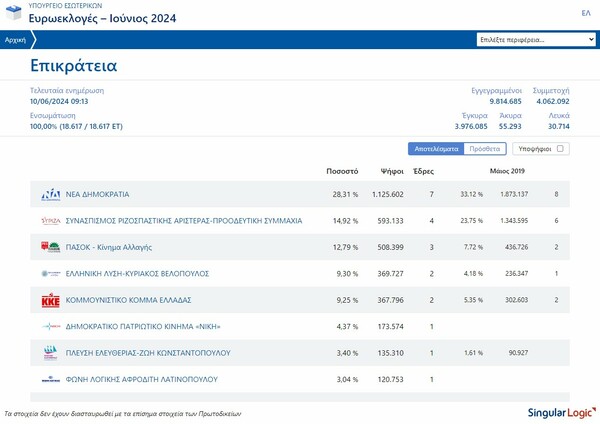Open the ΝΕΑ ΔΗΜΟΚΡΑΤΙΑ party name
Viewport: 600px width, 424px height.
tap(98, 194)
